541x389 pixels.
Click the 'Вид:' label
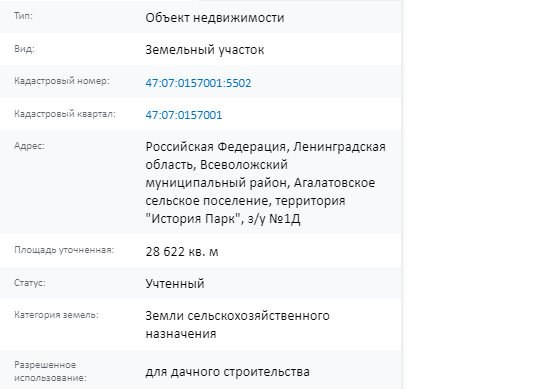point(24,49)
